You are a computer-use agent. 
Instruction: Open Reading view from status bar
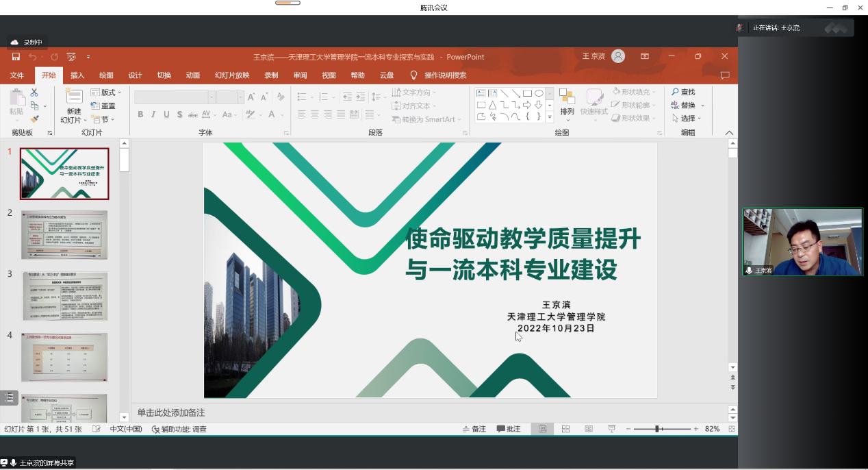click(589, 429)
